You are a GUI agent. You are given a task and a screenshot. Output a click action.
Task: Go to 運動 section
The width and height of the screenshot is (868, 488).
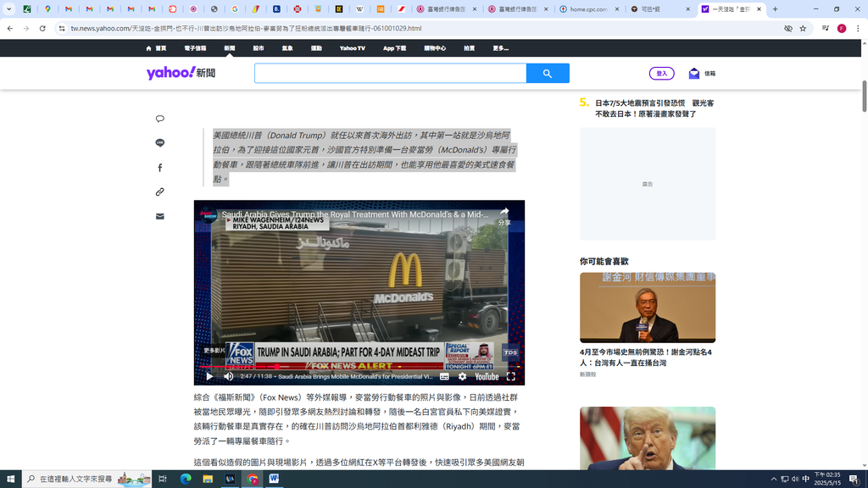pos(316,48)
